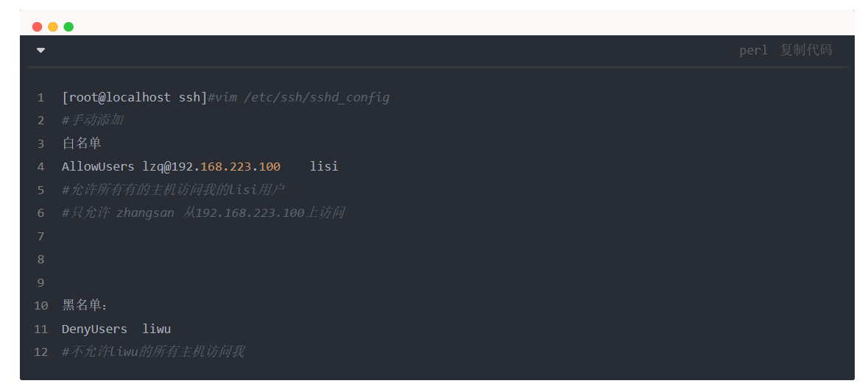Screen dimensions: 868x389
Task: Click the zhangsan comment on line 6
Action: [203, 213]
